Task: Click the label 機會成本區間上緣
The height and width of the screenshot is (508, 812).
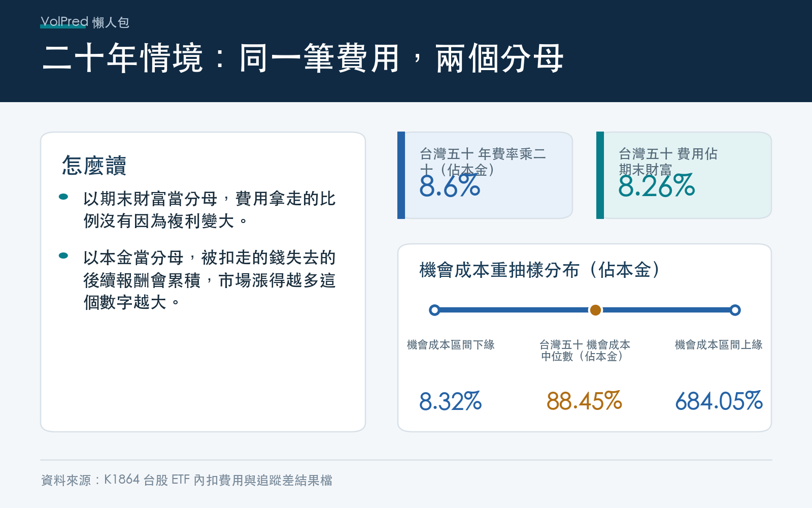Action: pos(719,345)
